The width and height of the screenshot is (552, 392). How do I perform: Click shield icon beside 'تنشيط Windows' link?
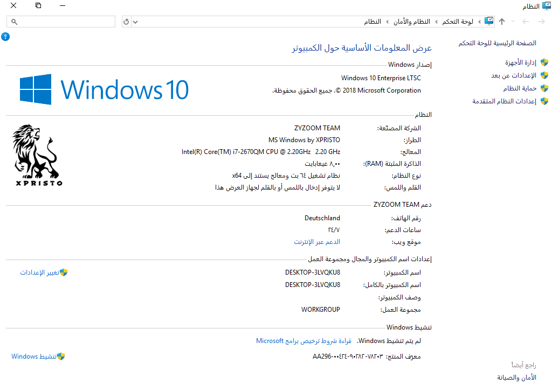[61, 356]
